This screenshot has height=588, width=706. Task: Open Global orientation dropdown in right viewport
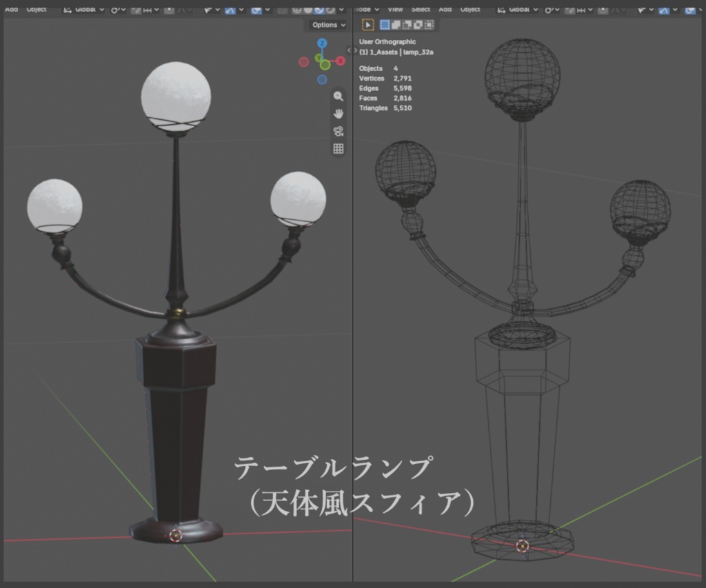[x=518, y=10]
